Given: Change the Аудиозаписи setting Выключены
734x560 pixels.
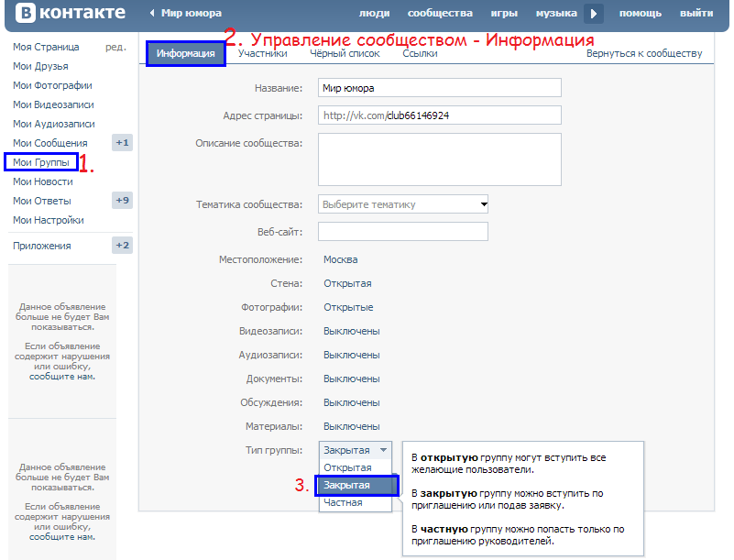Looking at the screenshot, I should point(352,355).
